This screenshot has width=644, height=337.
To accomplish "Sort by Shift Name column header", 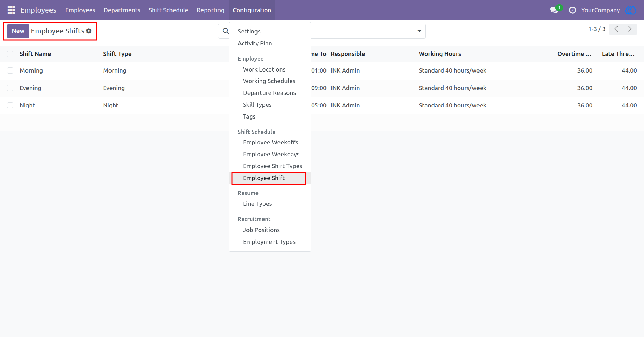I will click(35, 54).
